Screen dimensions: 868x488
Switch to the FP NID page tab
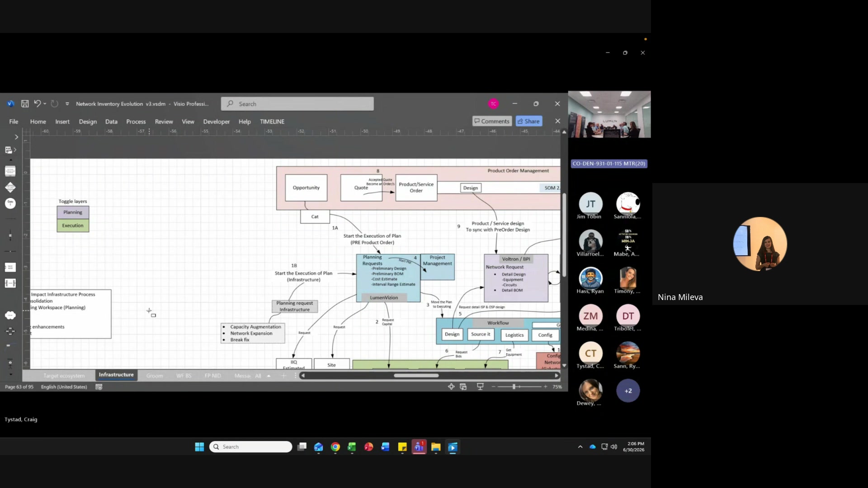(212, 375)
